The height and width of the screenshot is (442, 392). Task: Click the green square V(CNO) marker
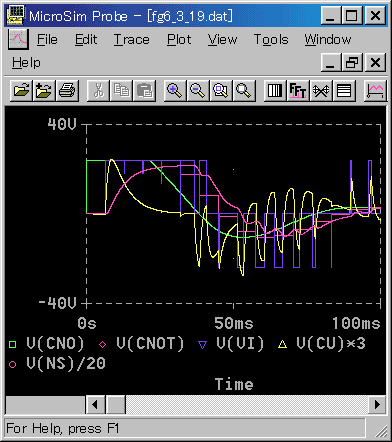(x=12, y=344)
